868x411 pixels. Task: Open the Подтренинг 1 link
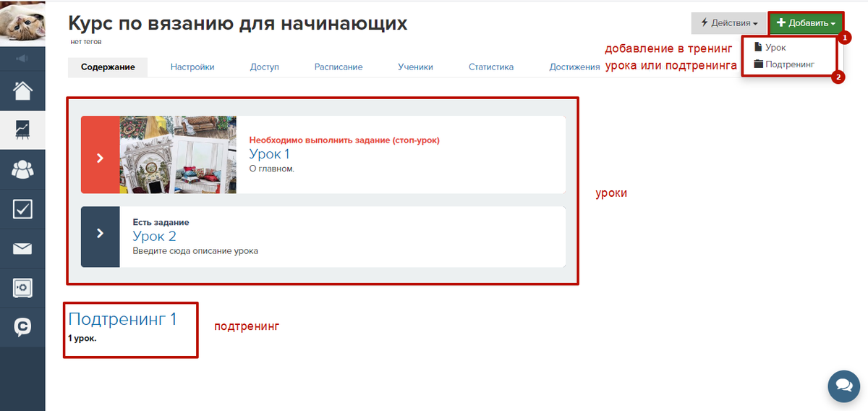coord(122,319)
